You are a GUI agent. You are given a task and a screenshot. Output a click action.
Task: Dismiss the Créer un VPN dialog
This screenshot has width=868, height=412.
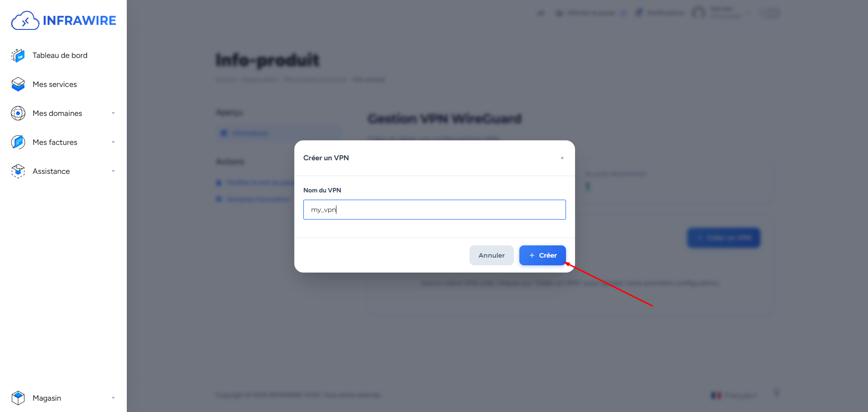tap(562, 158)
